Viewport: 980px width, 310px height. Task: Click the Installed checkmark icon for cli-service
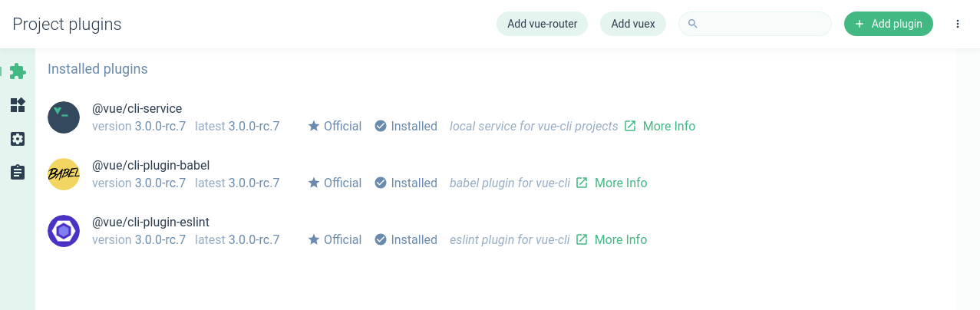[x=381, y=126]
